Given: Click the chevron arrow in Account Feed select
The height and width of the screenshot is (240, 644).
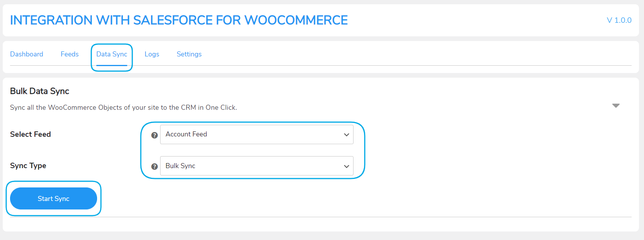Looking at the screenshot, I should 347,135.
